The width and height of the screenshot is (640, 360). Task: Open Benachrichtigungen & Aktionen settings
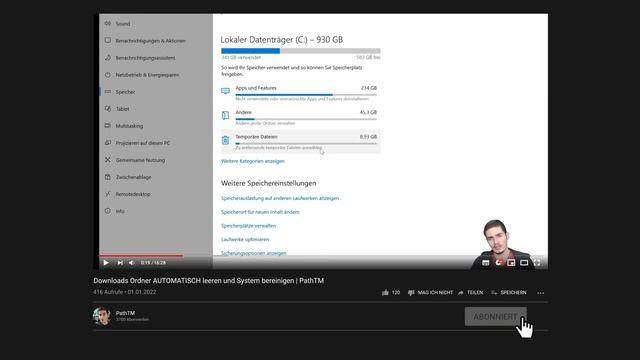click(x=150, y=41)
